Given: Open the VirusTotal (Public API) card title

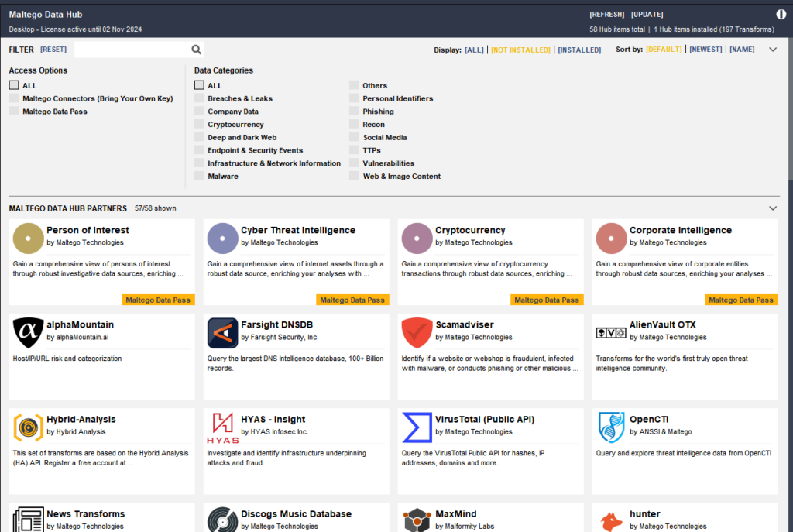Looking at the screenshot, I should coord(485,419).
